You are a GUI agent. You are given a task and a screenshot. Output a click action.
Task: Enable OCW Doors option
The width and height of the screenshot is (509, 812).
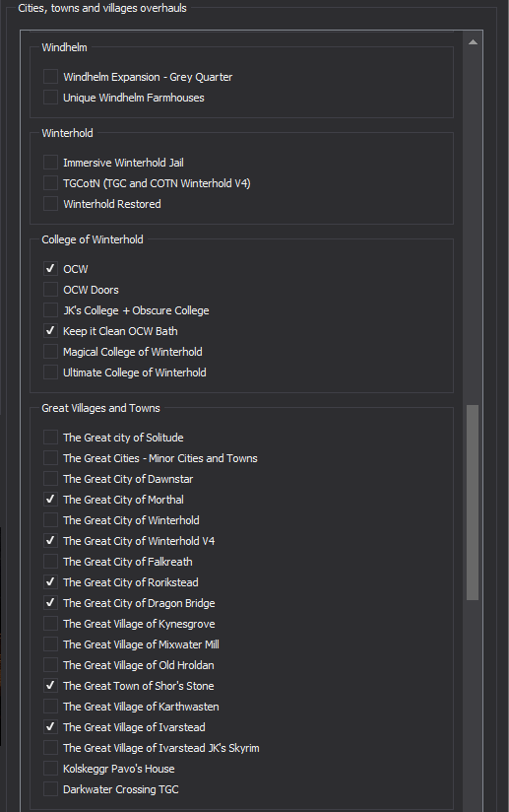pos(50,290)
